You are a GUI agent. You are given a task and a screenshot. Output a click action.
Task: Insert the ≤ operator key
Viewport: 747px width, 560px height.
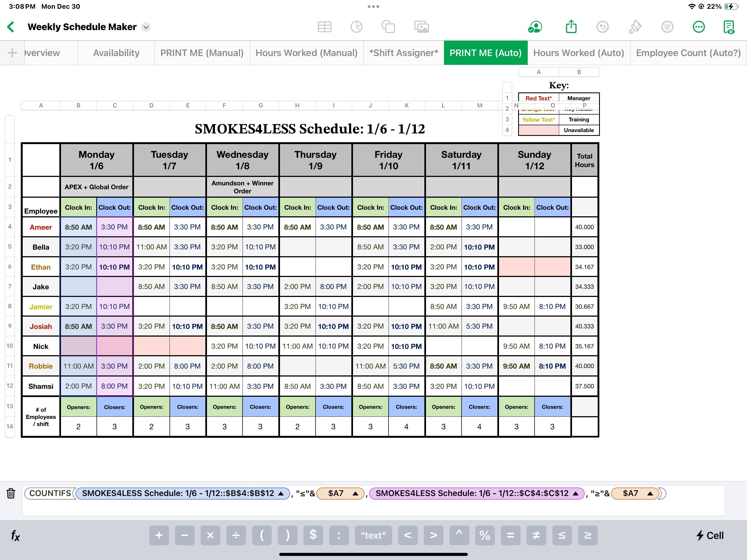click(x=562, y=535)
